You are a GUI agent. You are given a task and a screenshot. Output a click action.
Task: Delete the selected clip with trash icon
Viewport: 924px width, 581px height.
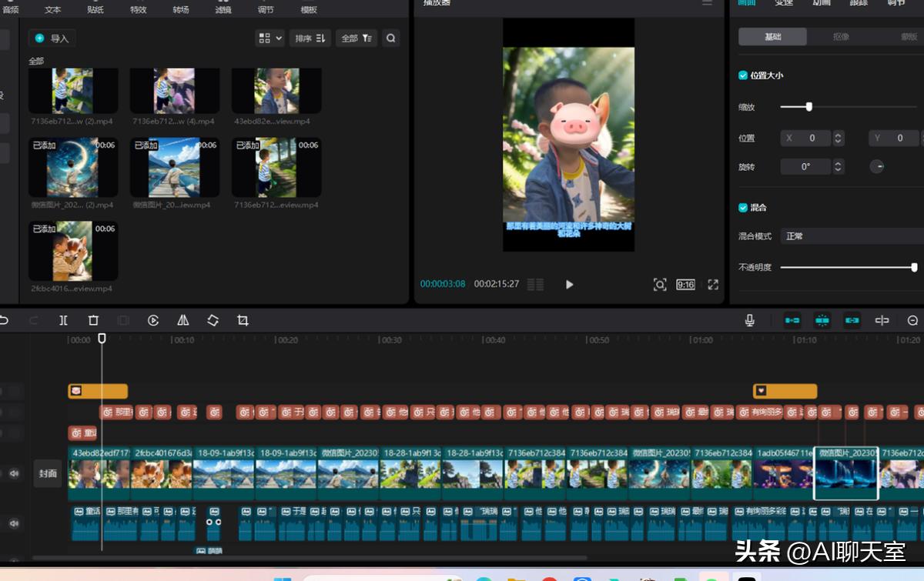coord(93,321)
